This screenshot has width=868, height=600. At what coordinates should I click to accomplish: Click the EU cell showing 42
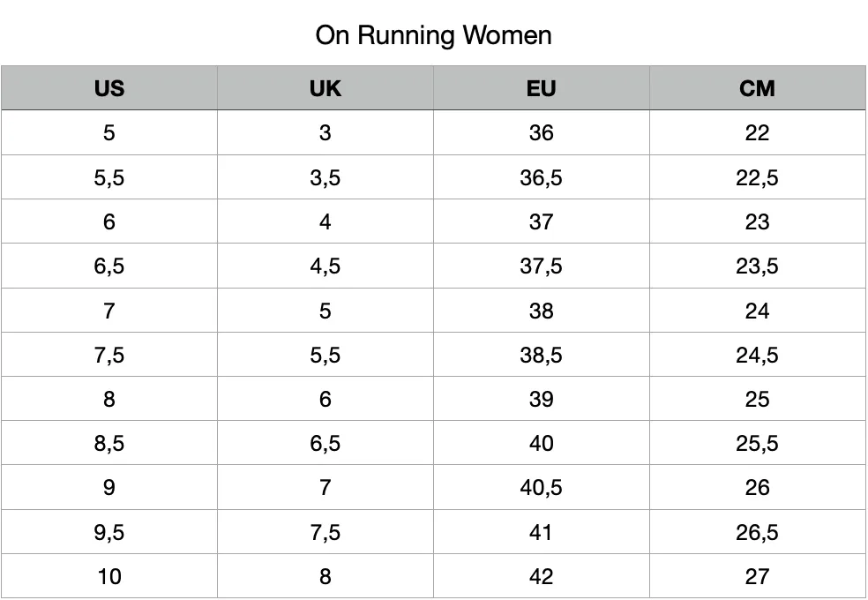541,576
